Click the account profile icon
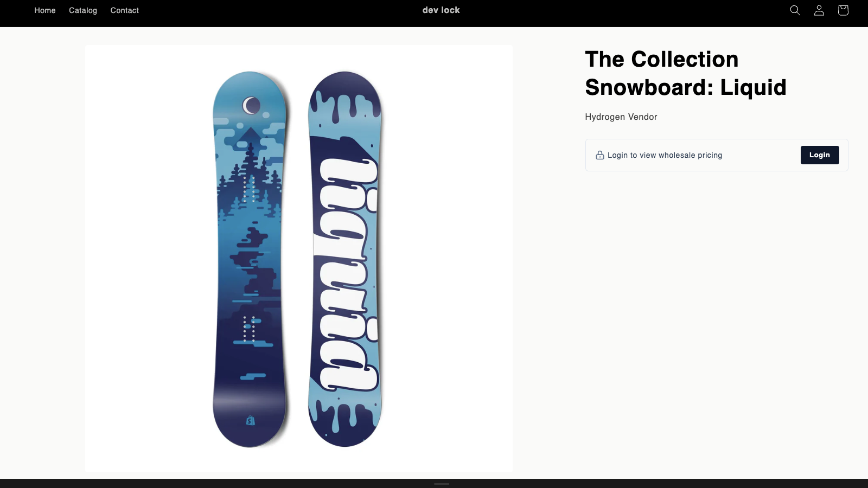The image size is (868, 488). click(819, 10)
